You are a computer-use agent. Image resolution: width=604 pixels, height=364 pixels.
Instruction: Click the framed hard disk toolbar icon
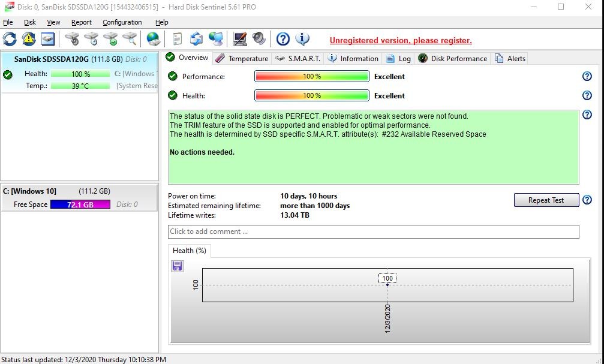pyautogui.click(x=48, y=39)
